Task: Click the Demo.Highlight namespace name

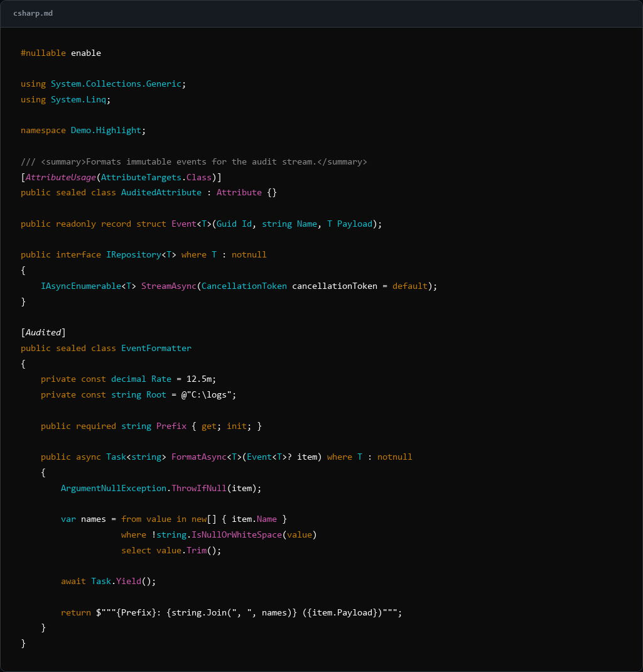Action: (106, 130)
